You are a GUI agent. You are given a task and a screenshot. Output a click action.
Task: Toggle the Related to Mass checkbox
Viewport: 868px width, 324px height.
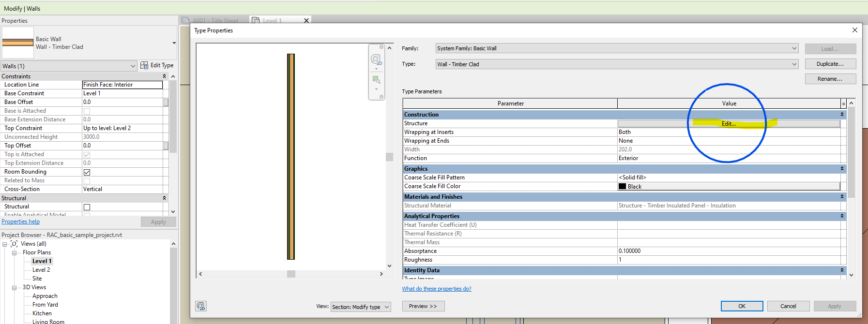[87, 181]
